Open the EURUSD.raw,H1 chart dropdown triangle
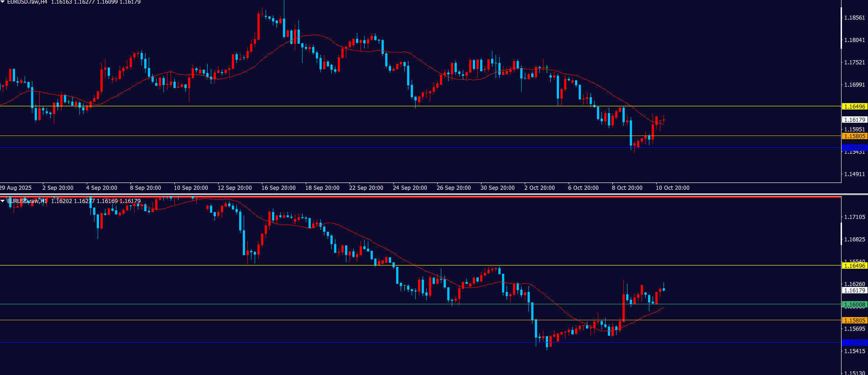 point(3,201)
